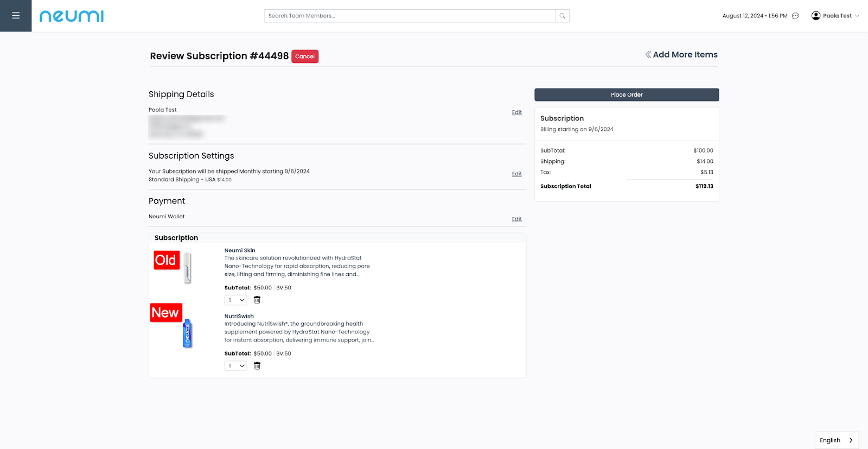Screen dimensions: 868x449
Task: Open NutriSwish quantity dropdown
Action: (236, 366)
